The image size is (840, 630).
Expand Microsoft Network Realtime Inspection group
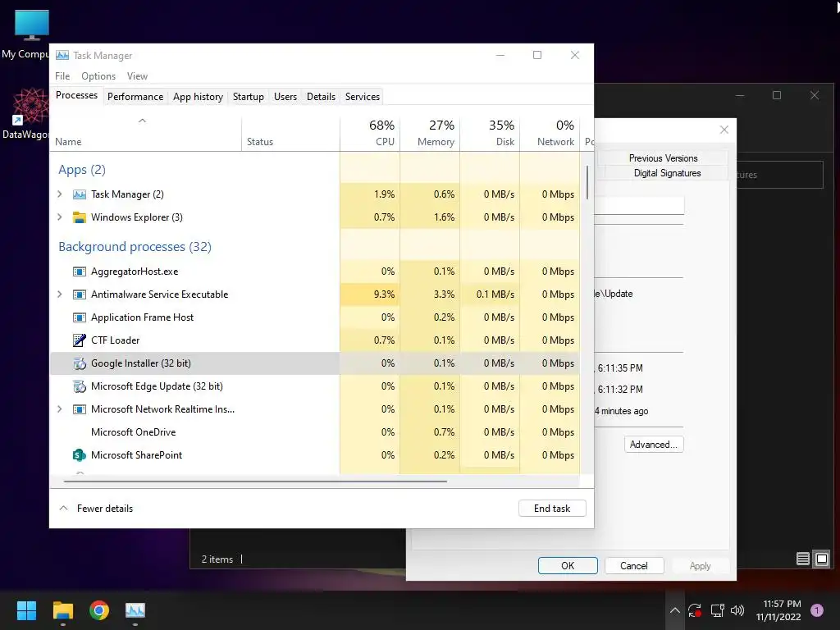coord(59,409)
